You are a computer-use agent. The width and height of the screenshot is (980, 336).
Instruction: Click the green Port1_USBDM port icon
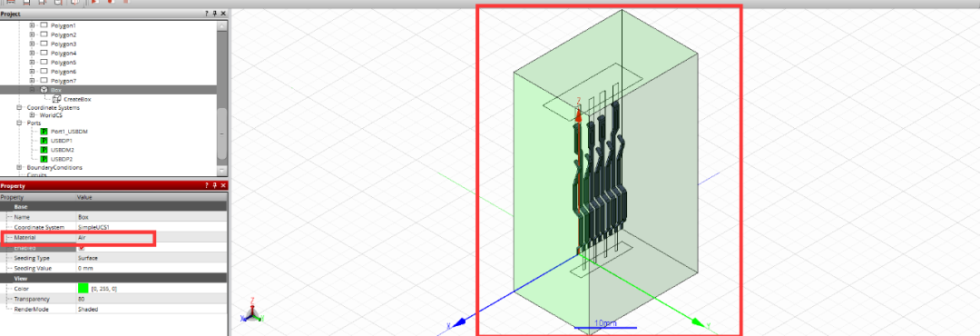tap(44, 132)
